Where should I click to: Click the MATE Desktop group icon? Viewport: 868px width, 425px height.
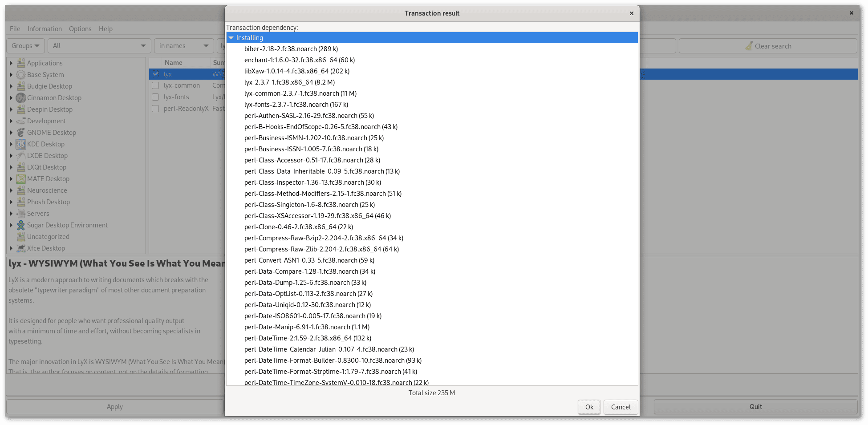tap(21, 179)
